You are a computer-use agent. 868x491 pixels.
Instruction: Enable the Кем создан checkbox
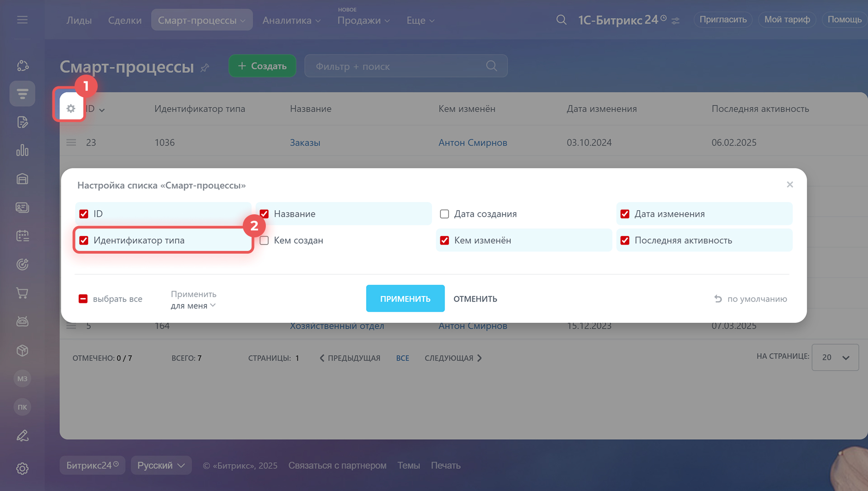264,241
